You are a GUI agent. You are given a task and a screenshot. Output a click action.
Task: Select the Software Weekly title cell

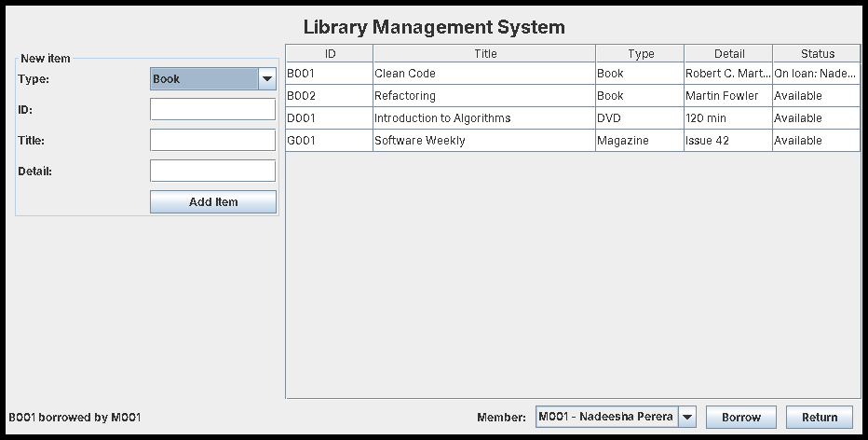(x=485, y=140)
